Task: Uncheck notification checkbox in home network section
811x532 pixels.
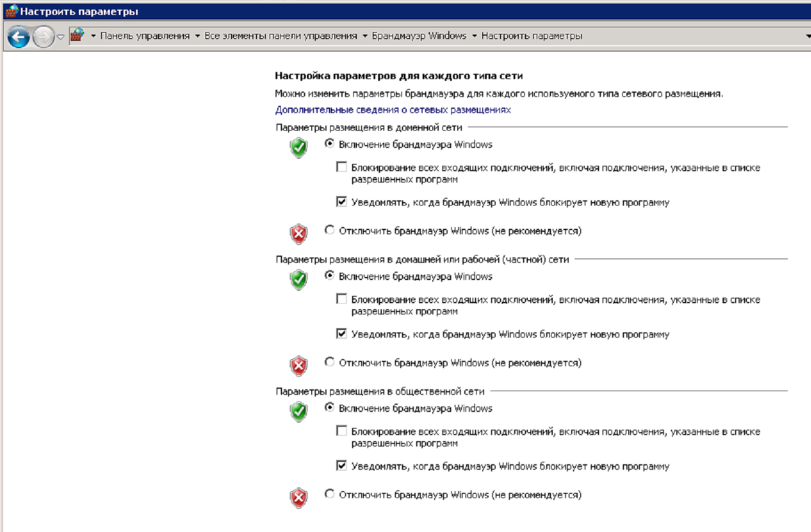Action: (x=342, y=334)
